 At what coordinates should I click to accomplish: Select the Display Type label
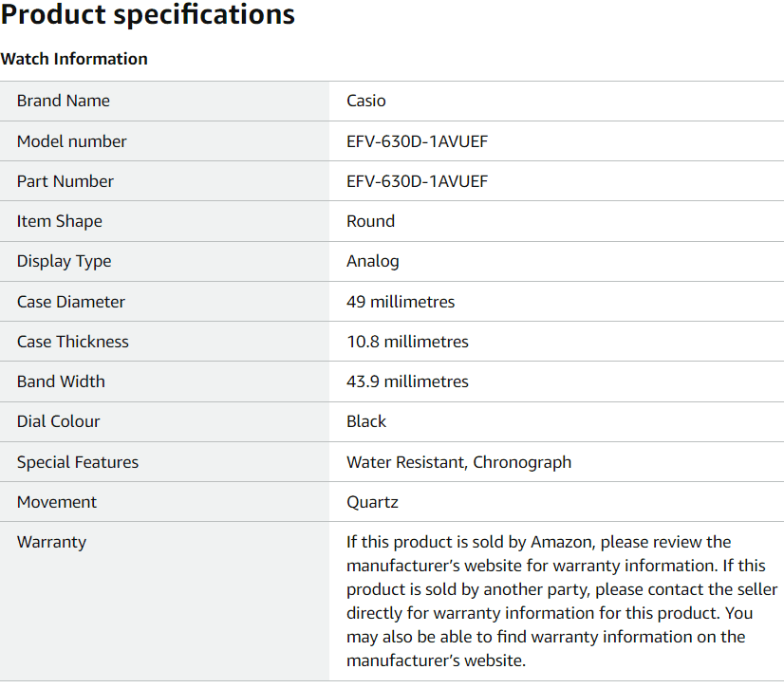[x=64, y=262]
